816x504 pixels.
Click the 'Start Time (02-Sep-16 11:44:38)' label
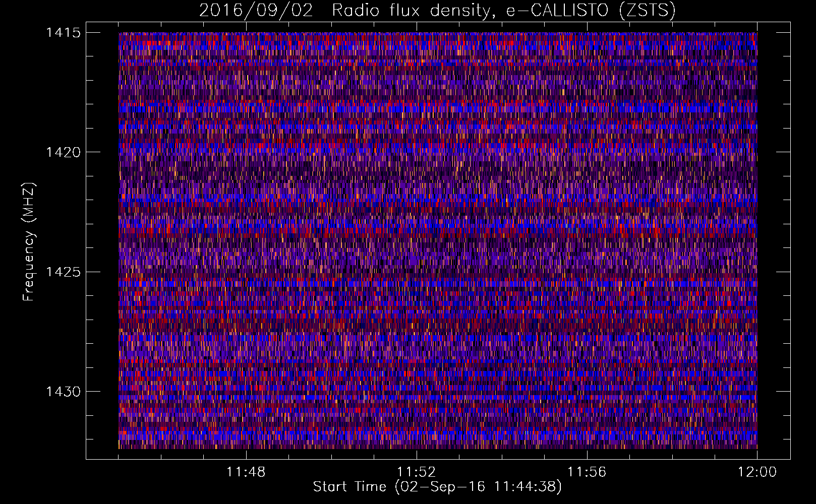coord(437,487)
